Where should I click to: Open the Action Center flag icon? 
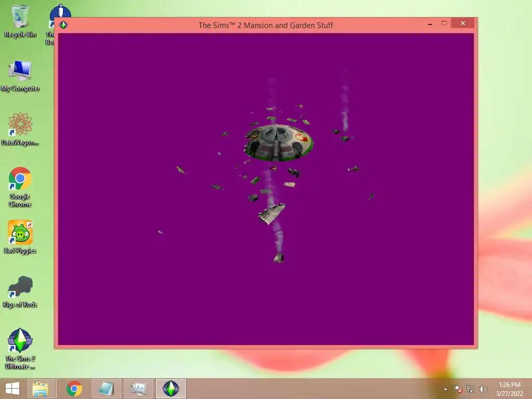click(x=458, y=389)
